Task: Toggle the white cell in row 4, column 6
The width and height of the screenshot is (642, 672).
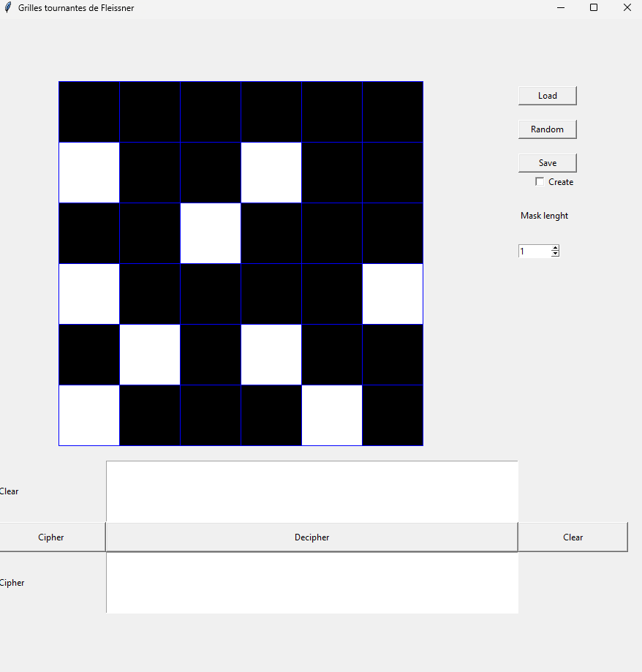Action: pyautogui.click(x=393, y=294)
